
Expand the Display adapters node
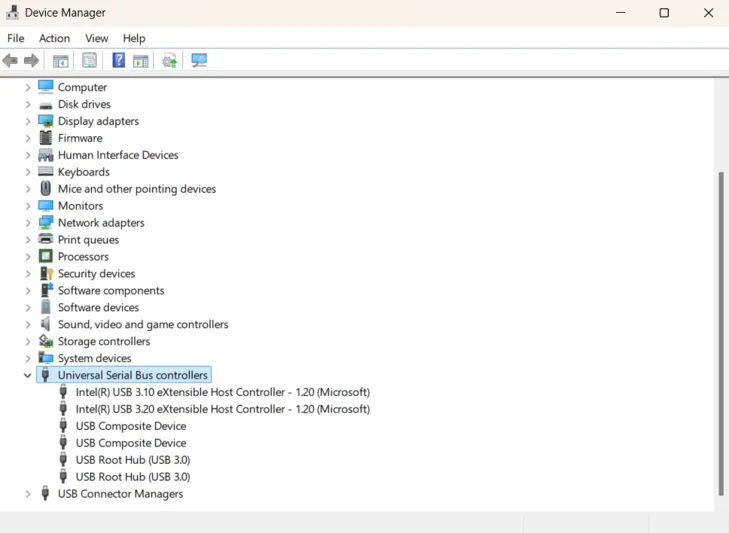click(28, 121)
